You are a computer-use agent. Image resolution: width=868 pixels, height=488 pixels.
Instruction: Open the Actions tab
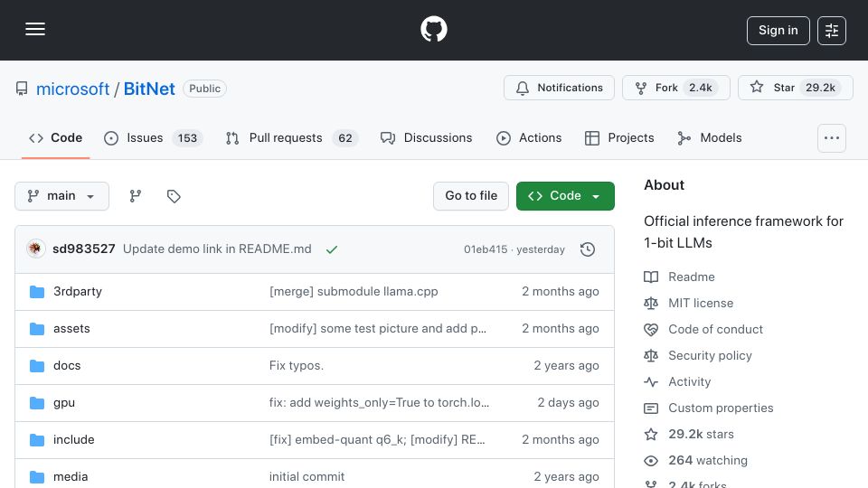tap(529, 137)
